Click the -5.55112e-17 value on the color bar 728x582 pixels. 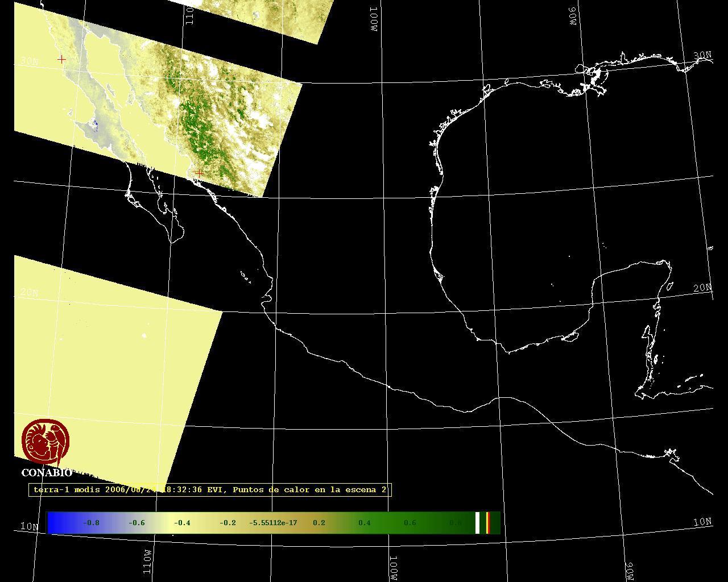tap(273, 523)
